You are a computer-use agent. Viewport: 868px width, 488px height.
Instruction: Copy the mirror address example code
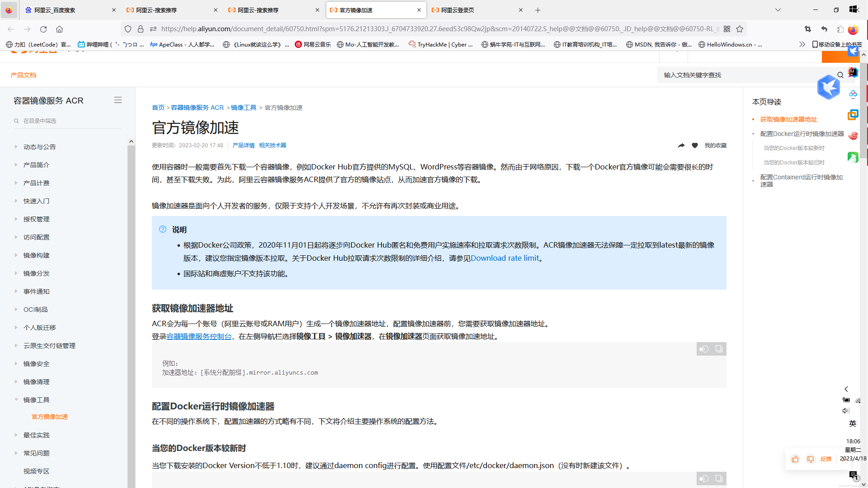point(719,349)
